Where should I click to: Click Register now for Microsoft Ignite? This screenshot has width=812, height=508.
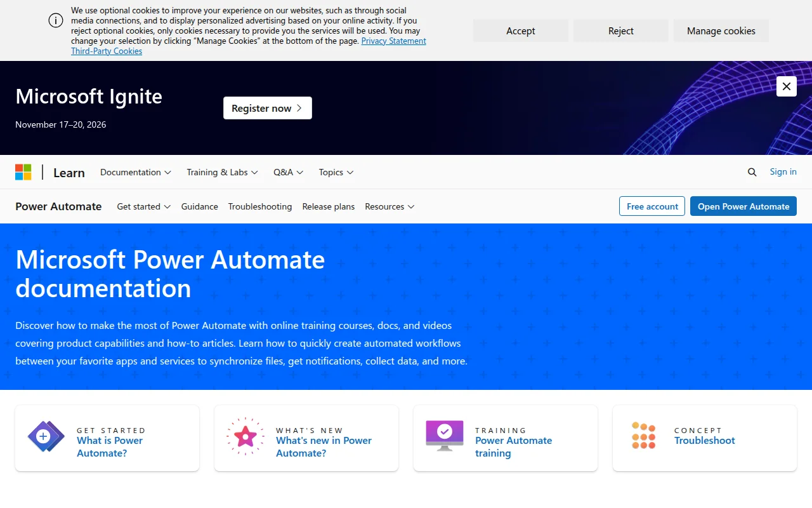[268, 108]
